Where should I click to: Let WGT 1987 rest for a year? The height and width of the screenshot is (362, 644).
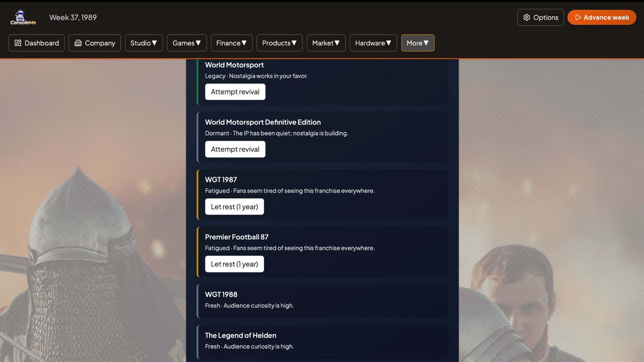[x=234, y=206]
